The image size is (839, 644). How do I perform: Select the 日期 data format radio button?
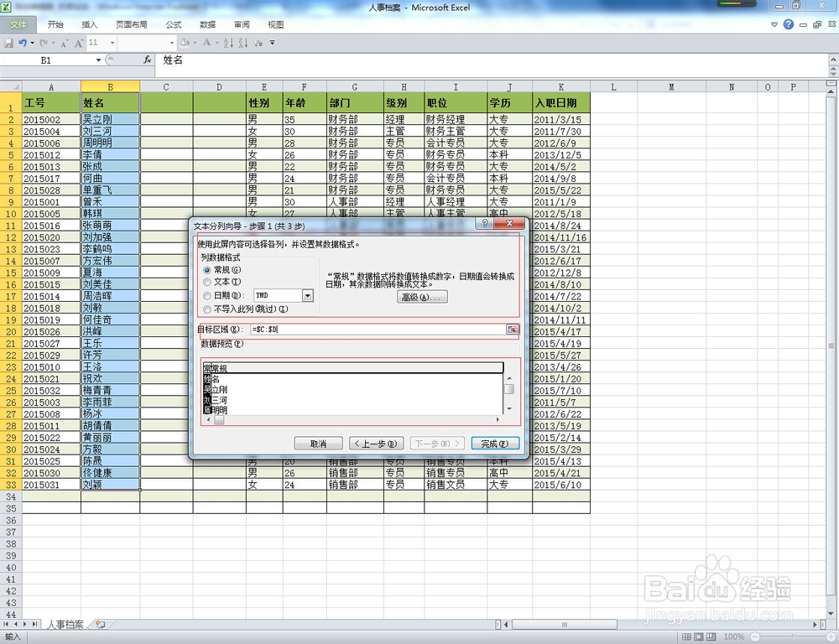(x=206, y=295)
